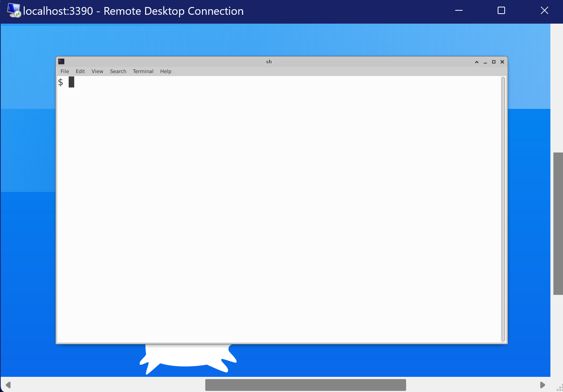Image resolution: width=563 pixels, height=392 pixels.
Task: Open the Search menu
Action: (118, 71)
